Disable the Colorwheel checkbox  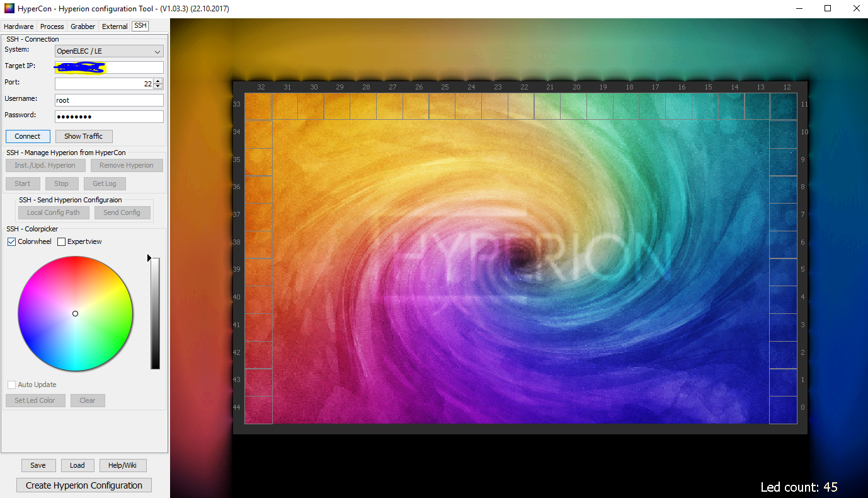(x=11, y=241)
